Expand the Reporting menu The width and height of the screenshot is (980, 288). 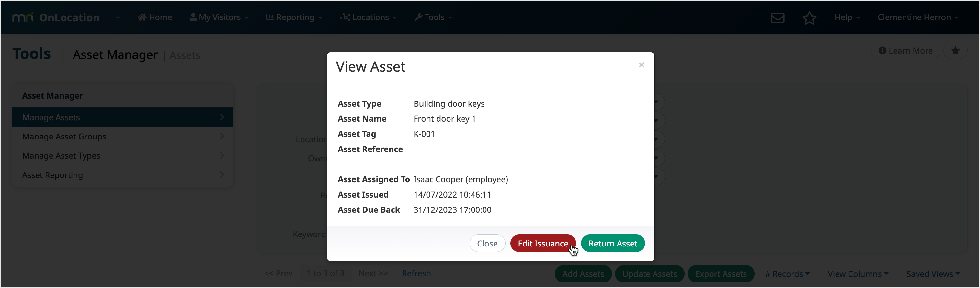294,18
